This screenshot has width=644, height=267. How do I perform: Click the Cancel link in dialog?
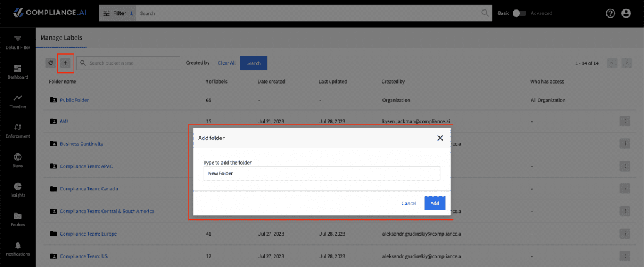409,204
